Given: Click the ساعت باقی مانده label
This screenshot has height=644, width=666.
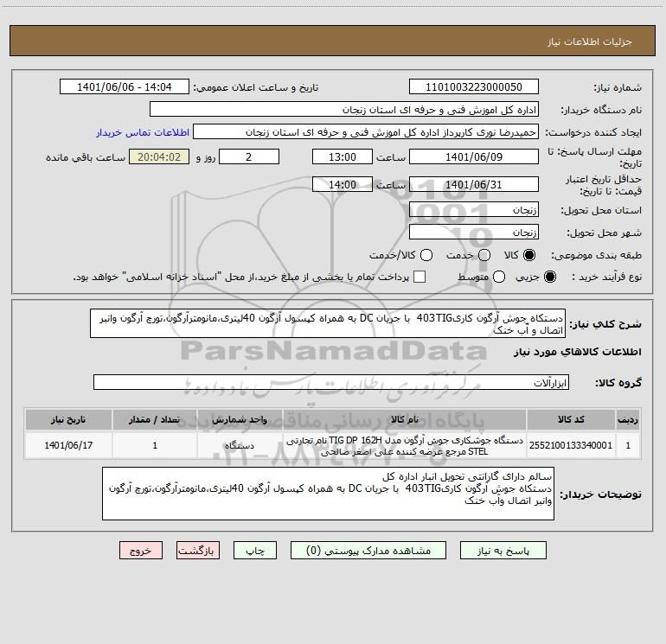Looking at the screenshot, I should [86, 157].
